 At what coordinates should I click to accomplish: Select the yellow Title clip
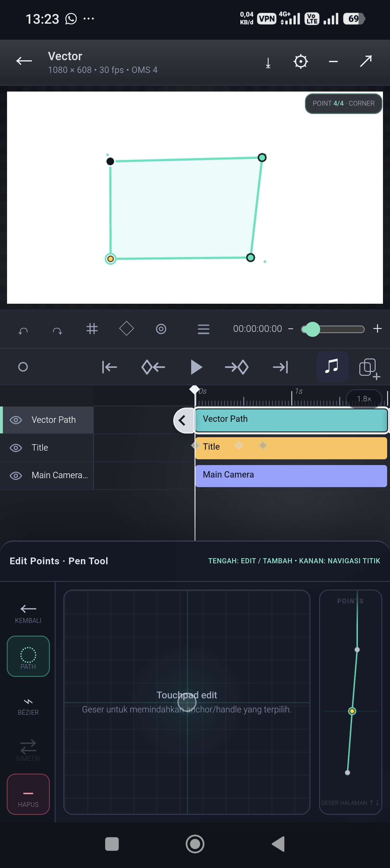(x=291, y=448)
